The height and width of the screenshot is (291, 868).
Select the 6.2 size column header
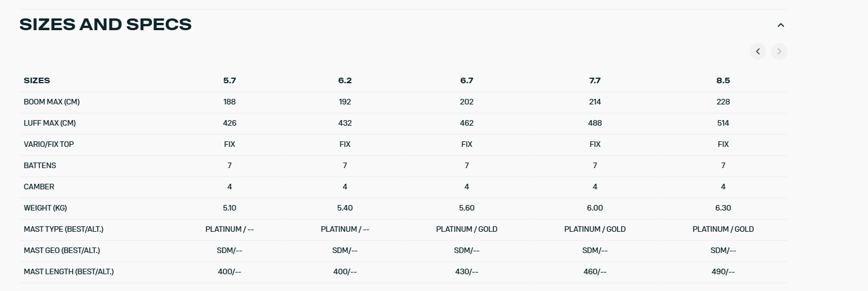tap(345, 80)
